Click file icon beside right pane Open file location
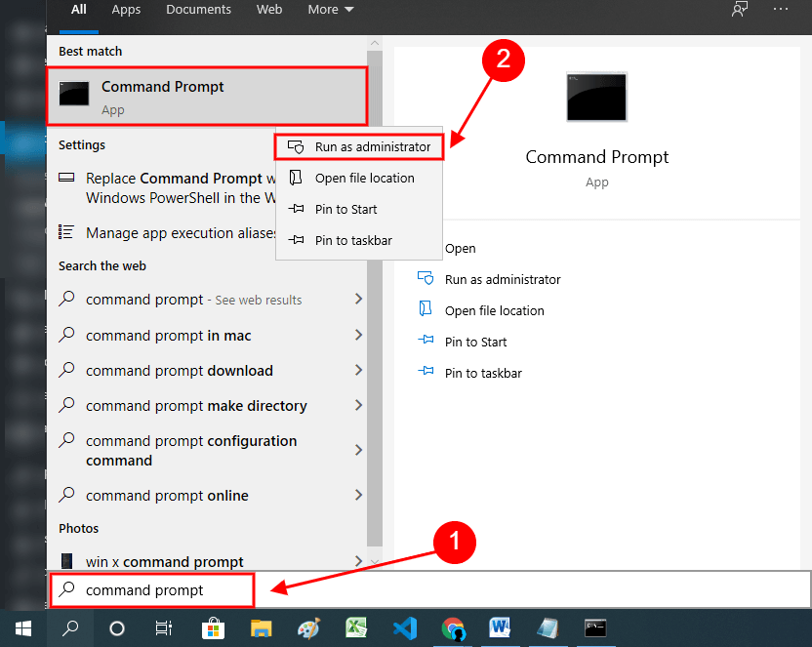The image size is (812, 647). pyautogui.click(x=426, y=308)
